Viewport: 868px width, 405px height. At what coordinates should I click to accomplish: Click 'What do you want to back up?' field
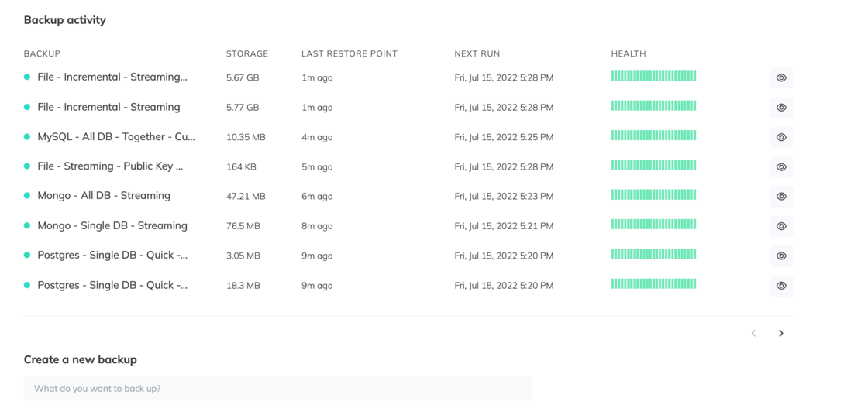click(277, 388)
